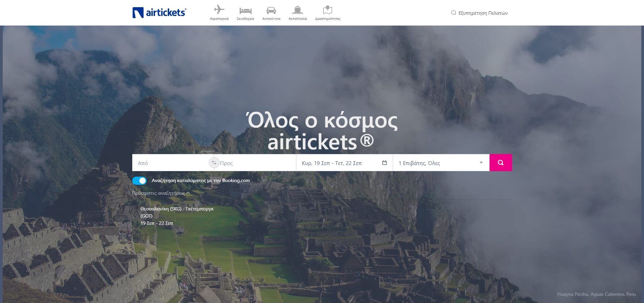Viewport: 644px width, 303px height.
Task: Click the passengers dropdown arrow
Action: tap(481, 163)
